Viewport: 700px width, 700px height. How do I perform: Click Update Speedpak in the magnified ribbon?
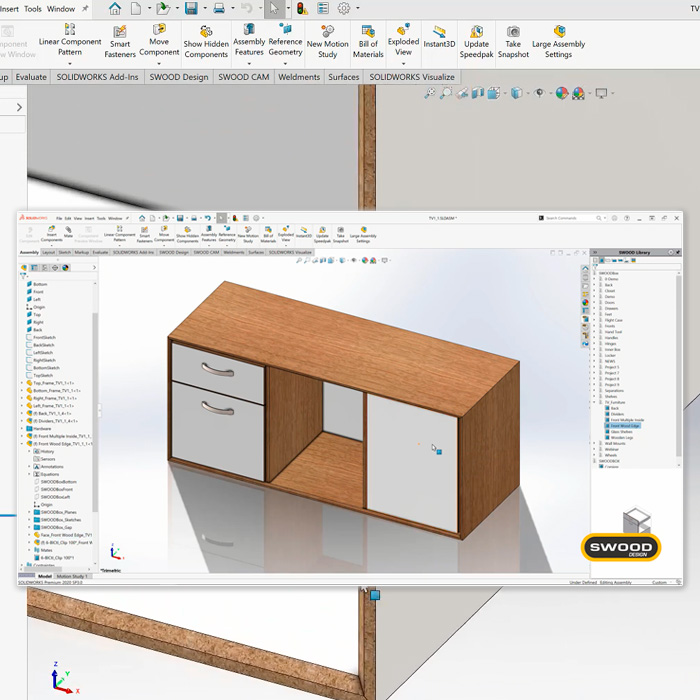point(476,42)
